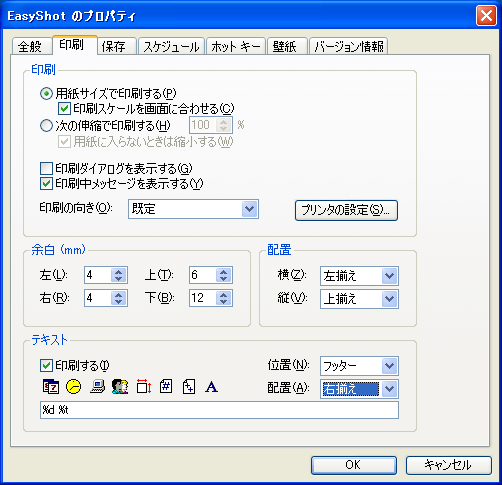
Task: Insert time with the yellow clock icon
Action: pyautogui.click(x=74, y=387)
